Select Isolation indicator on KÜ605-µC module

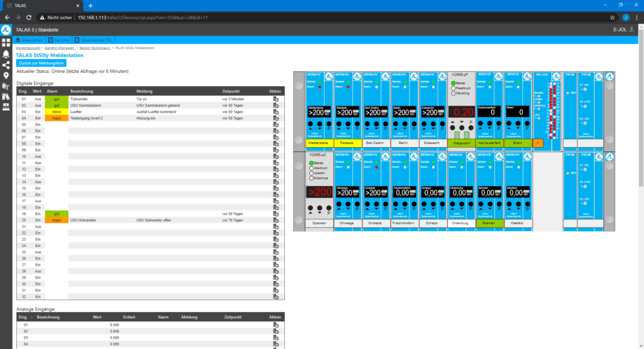(x=311, y=174)
